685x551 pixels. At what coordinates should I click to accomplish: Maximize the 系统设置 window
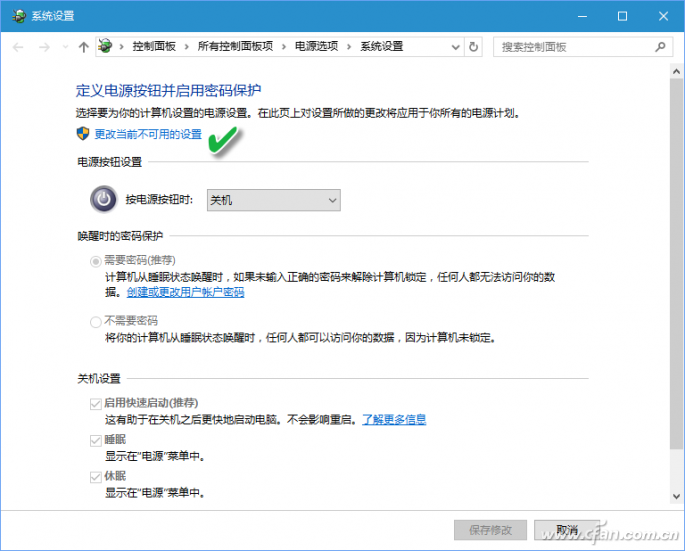pyautogui.click(x=623, y=16)
